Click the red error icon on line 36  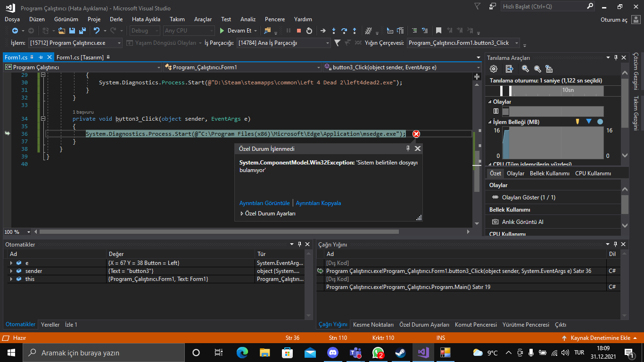point(416,134)
